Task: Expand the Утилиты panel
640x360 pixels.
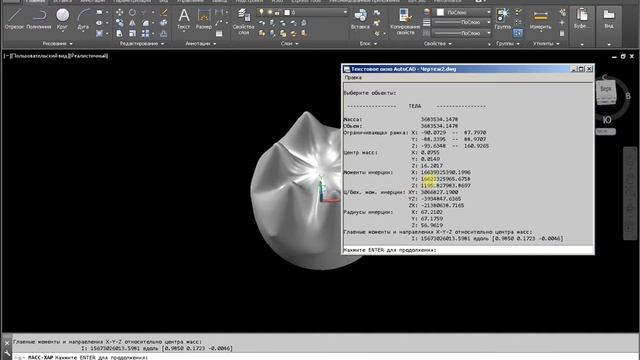Action: 546,43
